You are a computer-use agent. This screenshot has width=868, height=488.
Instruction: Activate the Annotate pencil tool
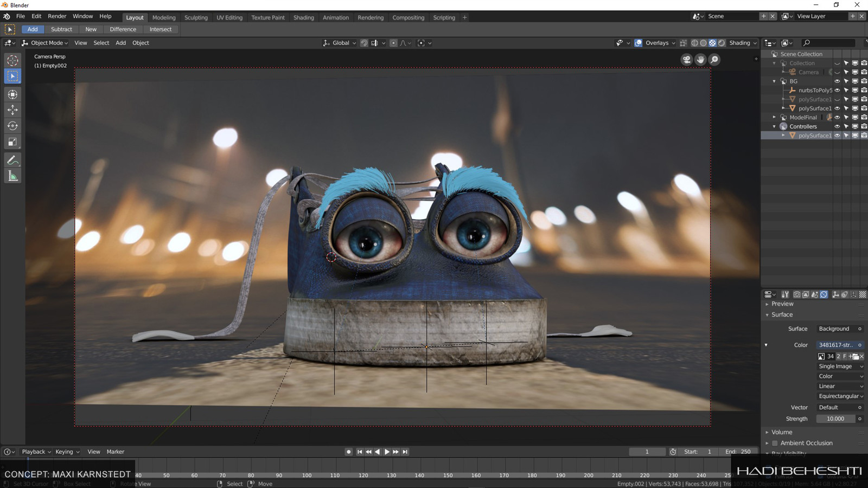[12, 160]
